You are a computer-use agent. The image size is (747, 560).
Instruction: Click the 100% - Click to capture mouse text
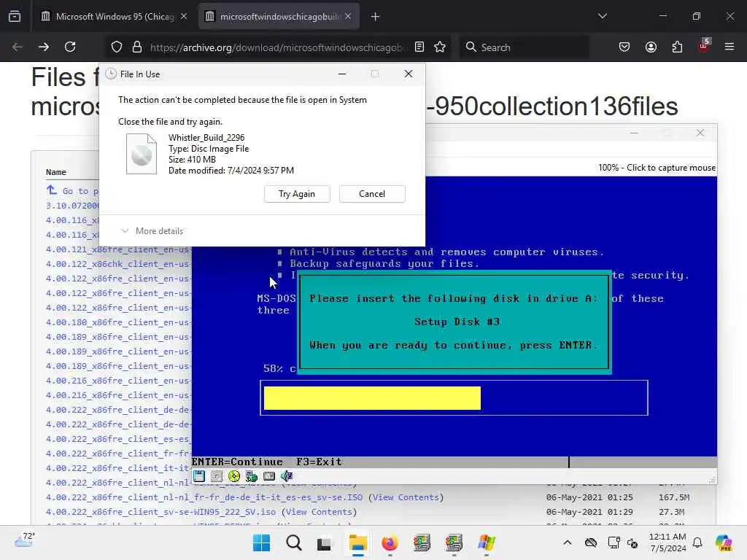pos(657,168)
